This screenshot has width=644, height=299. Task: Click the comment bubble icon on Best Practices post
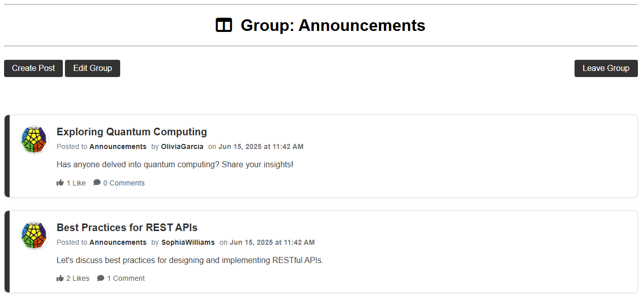100,278
